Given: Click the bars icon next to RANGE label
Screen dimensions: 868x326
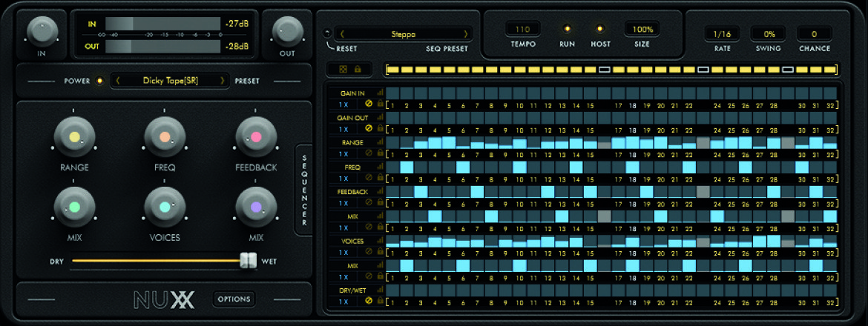Looking at the screenshot, I should pyautogui.click(x=381, y=142).
